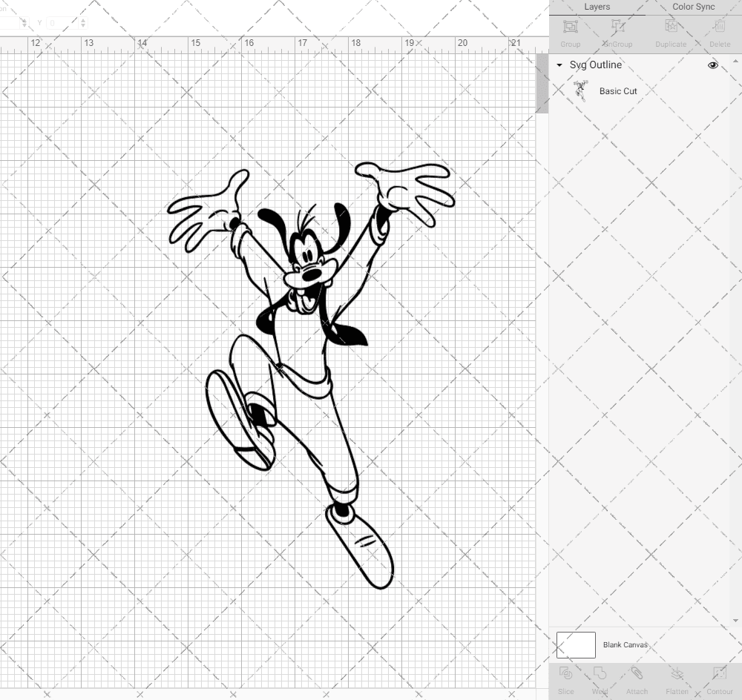Viewport: 742px width, 700px height.
Task: Click the Y position stepper arrows
Action: [83, 23]
